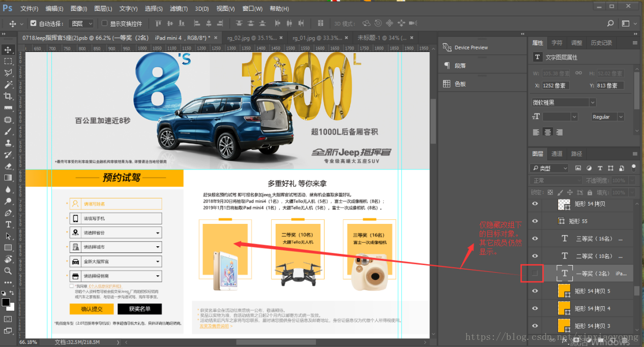The image size is (644, 347).
Task: Open the 窗口(W) menu
Action: tap(252, 9)
